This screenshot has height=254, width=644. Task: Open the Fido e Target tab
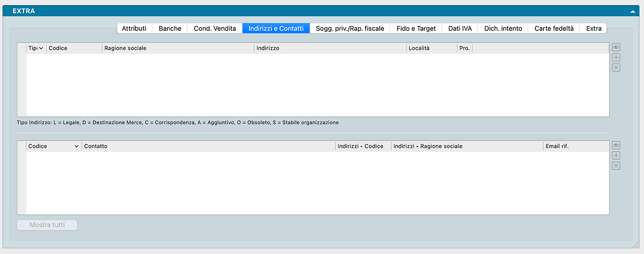pyautogui.click(x=416, y=28)
